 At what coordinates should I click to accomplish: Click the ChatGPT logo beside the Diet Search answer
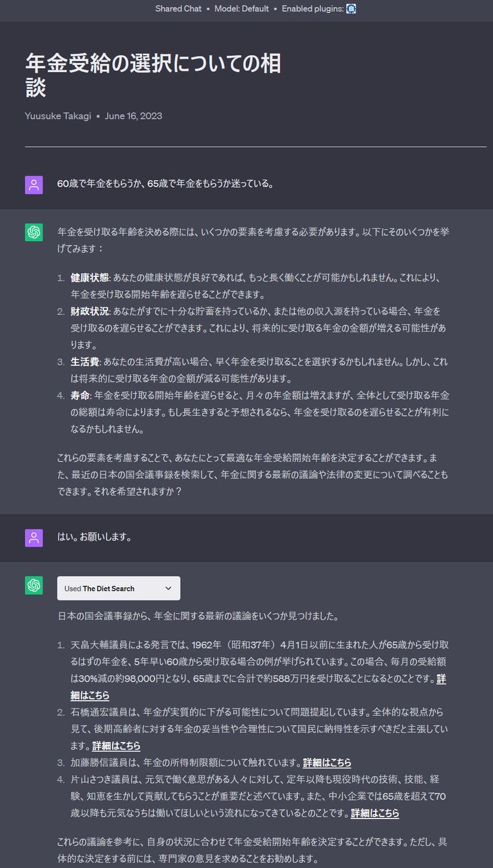tap(34, 585)
